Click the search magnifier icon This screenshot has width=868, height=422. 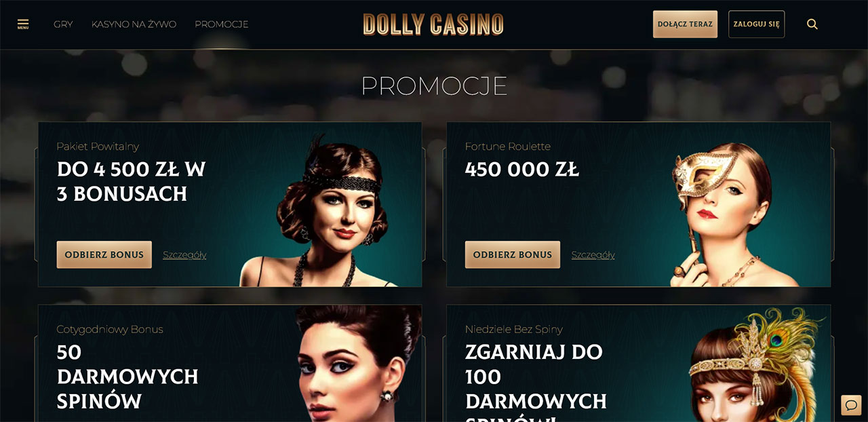pos(812,24)
